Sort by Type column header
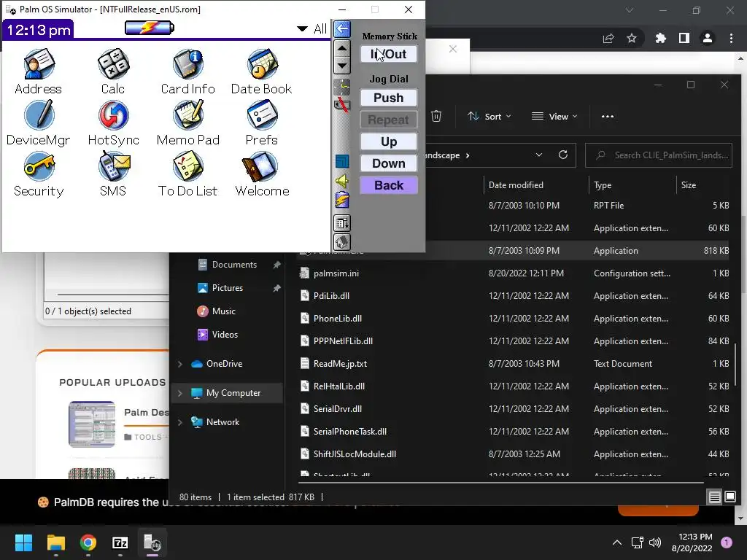Image resolution: width=747 pixels, height=560 pixels. coord(603,184)
